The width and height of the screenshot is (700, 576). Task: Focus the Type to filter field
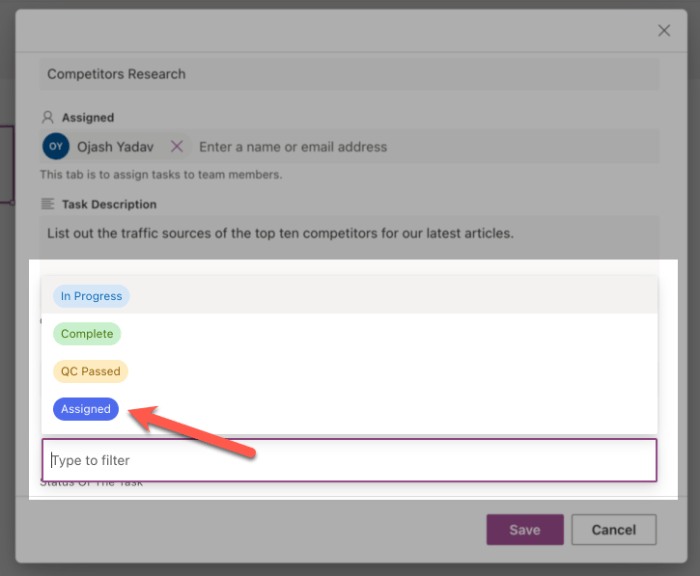(349, 460)
